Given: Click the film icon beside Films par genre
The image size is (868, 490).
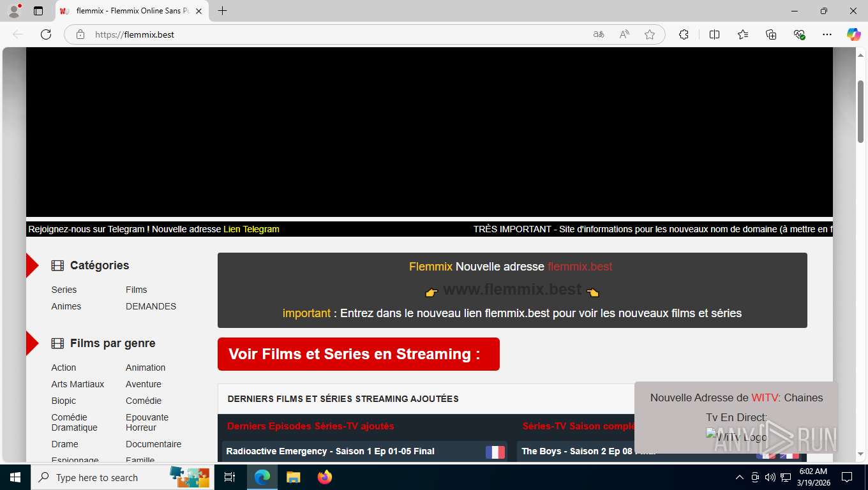Looking at the screenshot, I should (57, 343).
